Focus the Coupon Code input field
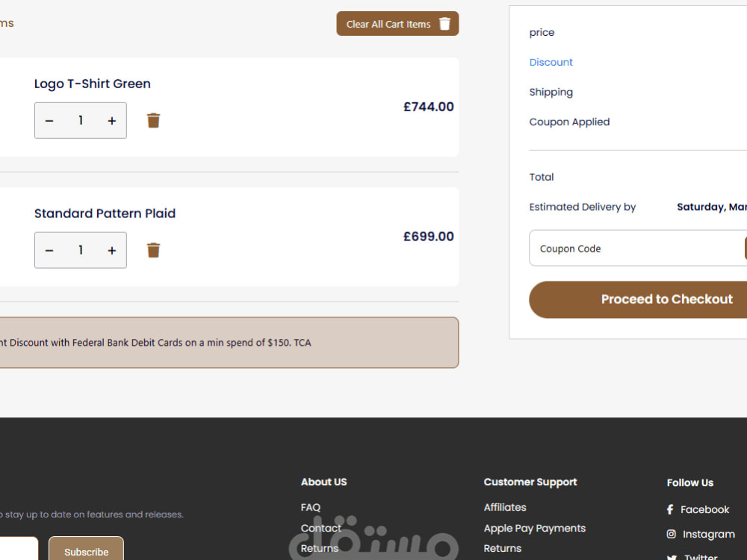 (636, 248)
